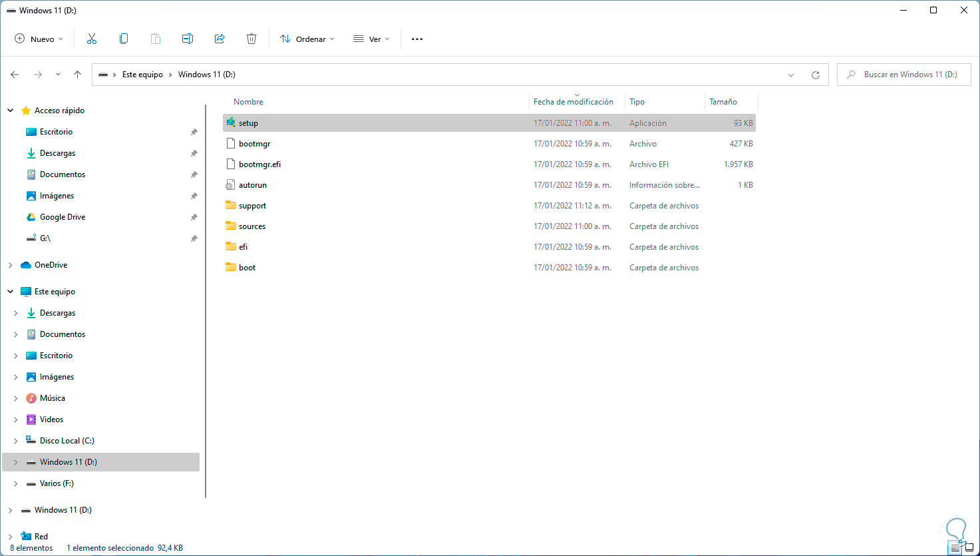Refresh the current folder view
Viewport: 980px width, 556px height.
[816, 75]
